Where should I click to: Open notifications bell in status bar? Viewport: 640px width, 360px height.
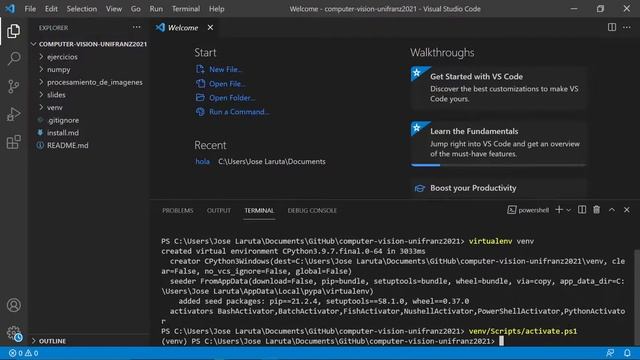tap(627, 353)
